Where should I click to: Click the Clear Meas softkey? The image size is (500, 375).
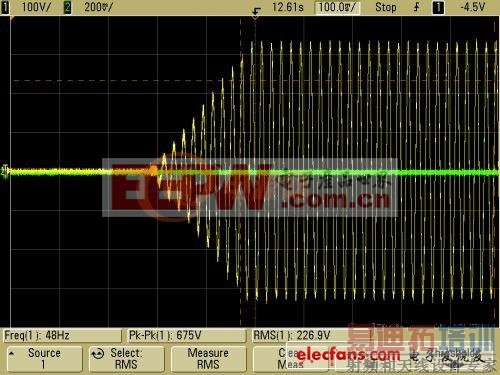(290, 358)
